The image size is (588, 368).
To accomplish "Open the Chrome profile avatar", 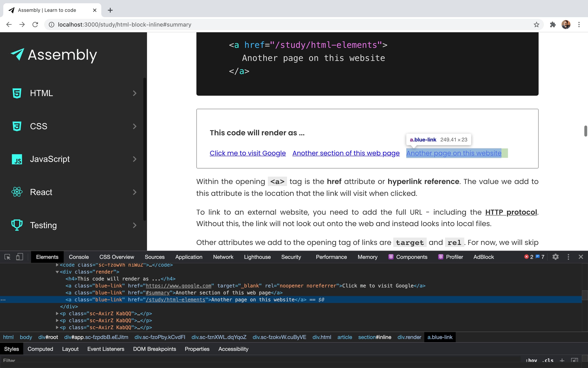I will point(566,25).
